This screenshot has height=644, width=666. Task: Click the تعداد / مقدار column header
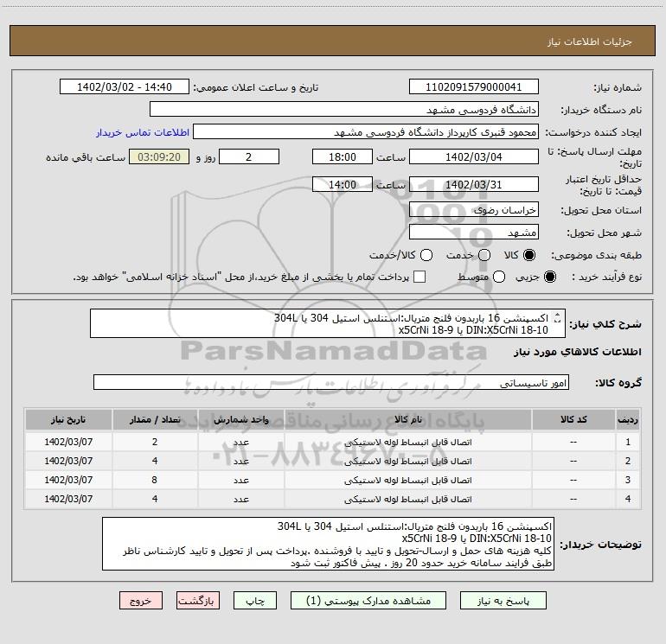[x=155, y=419]
